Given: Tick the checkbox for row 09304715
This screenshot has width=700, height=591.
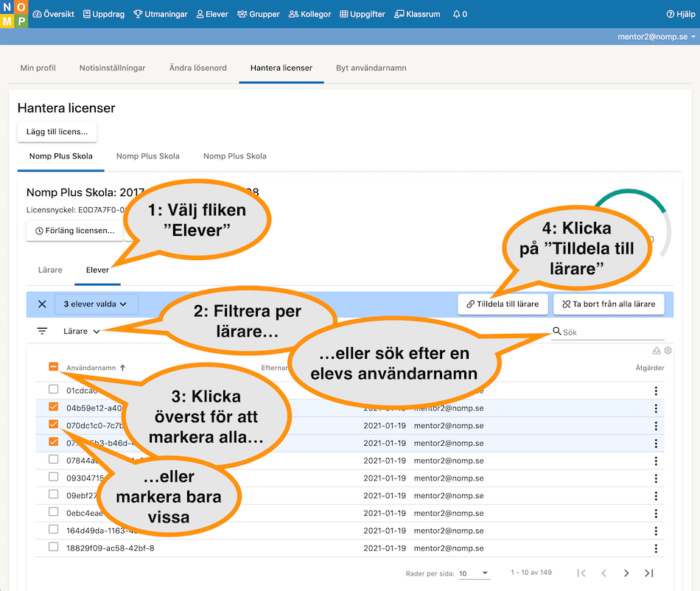Looking at the screenshot, I should coord(53,477).
